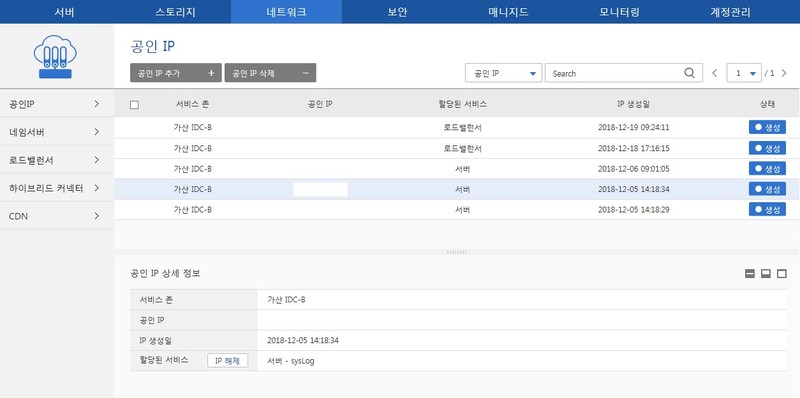This screenshot has height=398, width=800.
Task: Select row created 2018-12-05 14:18:34
Action: [x=457, y=189]
